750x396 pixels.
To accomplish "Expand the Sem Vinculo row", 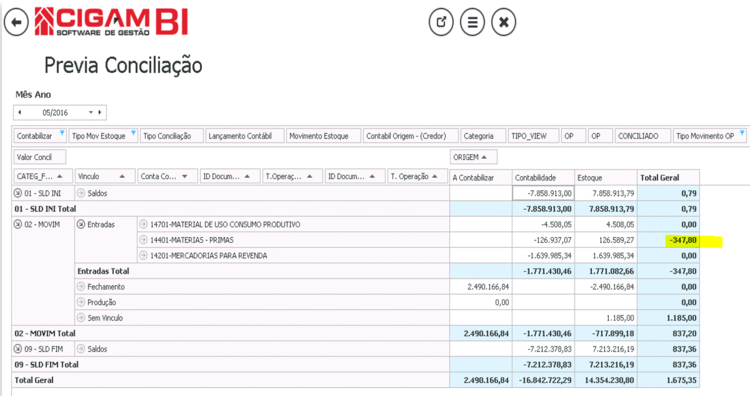I will pos(81,318).
